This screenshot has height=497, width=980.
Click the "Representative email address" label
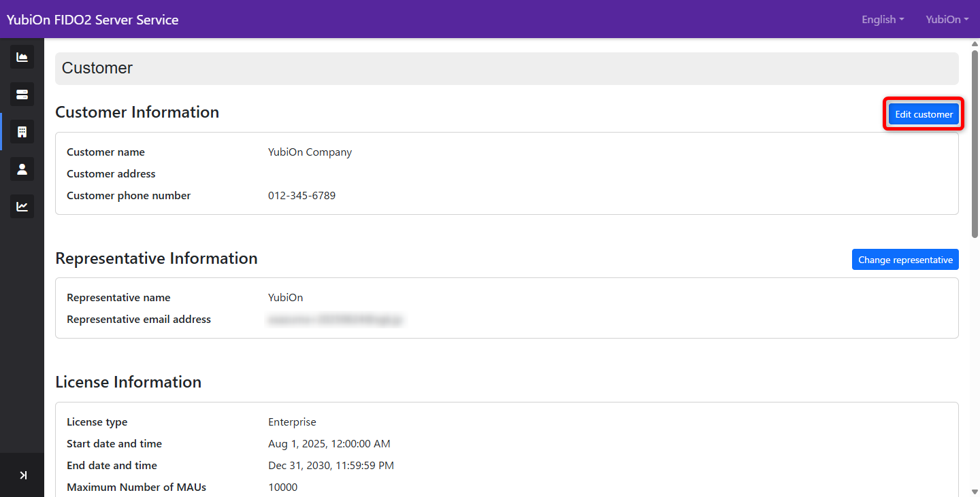click(x=139, y=320)
